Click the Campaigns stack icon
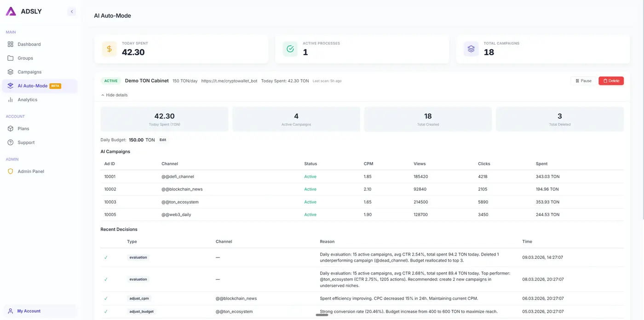Viewport: 644px width, 320px height. [10, 72]
